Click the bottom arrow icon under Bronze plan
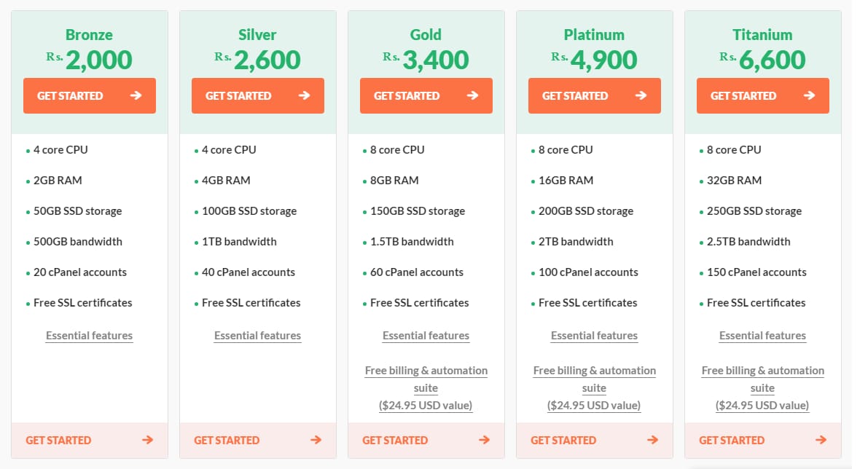 point(147,440)
